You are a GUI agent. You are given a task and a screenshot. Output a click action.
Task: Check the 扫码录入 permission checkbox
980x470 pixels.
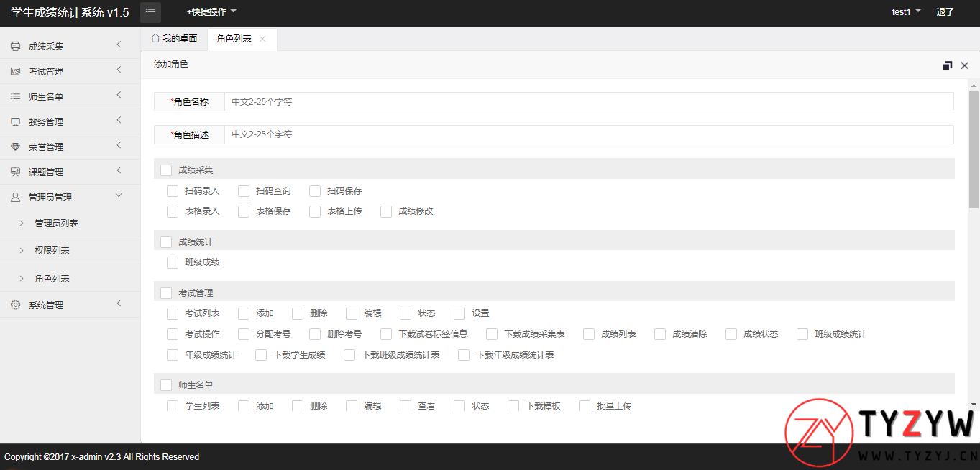173,191
